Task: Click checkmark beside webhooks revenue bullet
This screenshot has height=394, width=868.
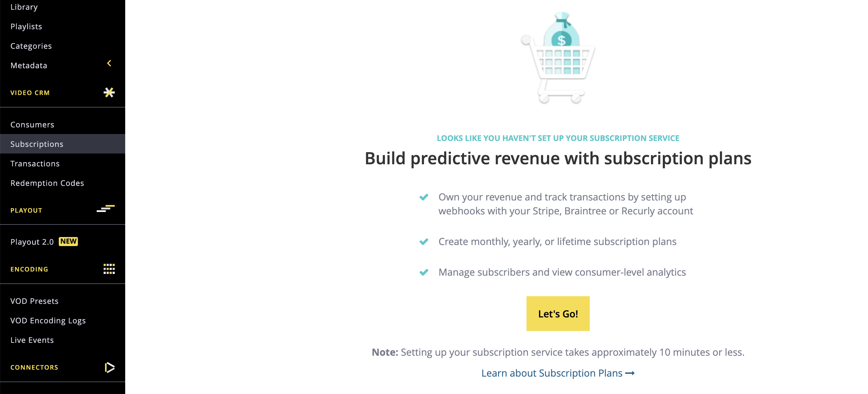Action: click(424, 197)
